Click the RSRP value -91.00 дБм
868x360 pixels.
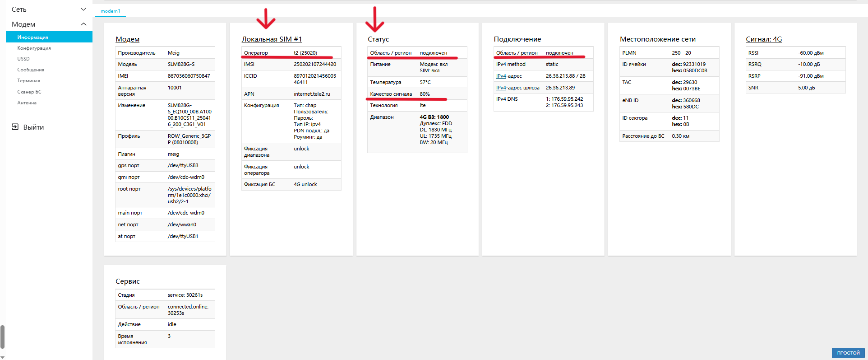[811, 76]
